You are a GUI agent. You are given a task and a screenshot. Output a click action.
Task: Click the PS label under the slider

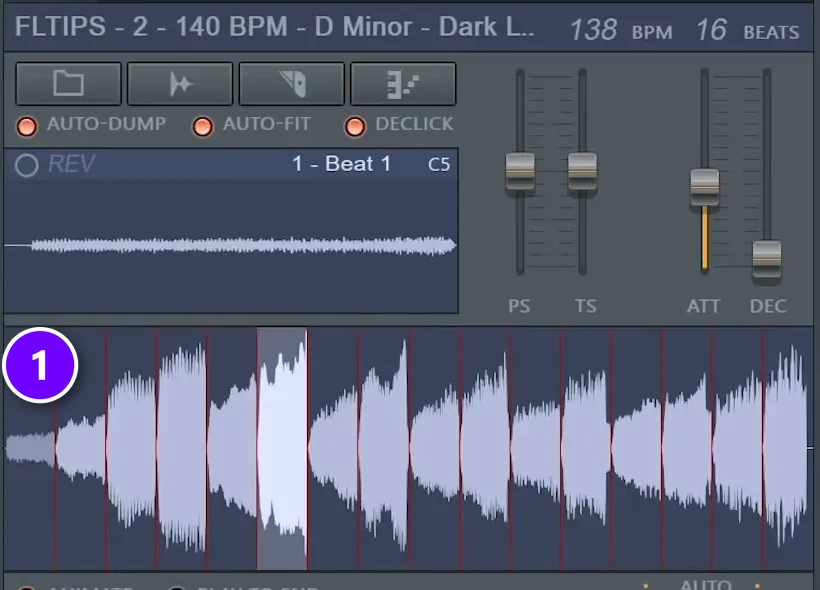click(519, 306)
